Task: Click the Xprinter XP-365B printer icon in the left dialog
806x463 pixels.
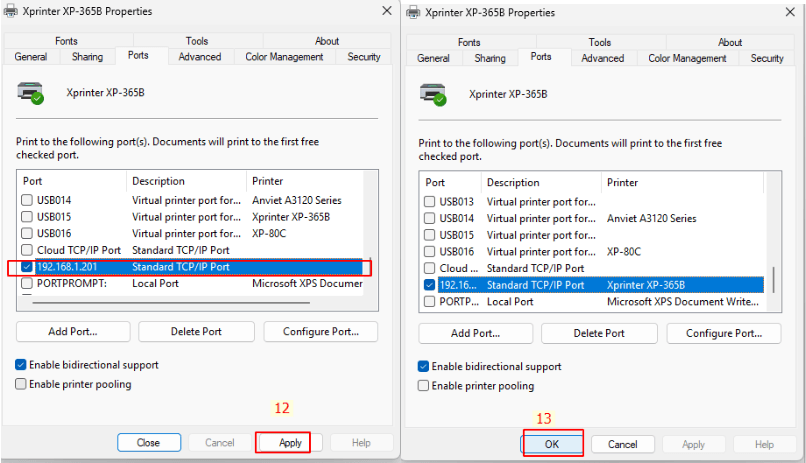Action: [x=31, y=93]
